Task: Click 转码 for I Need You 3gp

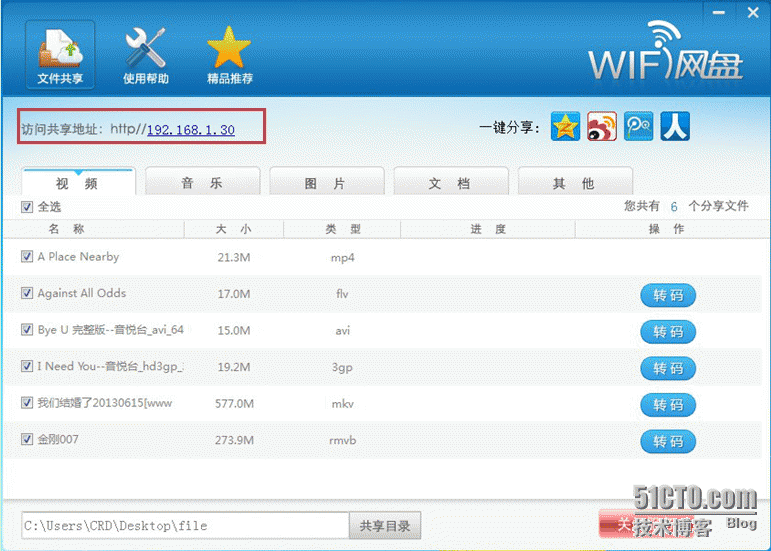Action: pos(668,369)
